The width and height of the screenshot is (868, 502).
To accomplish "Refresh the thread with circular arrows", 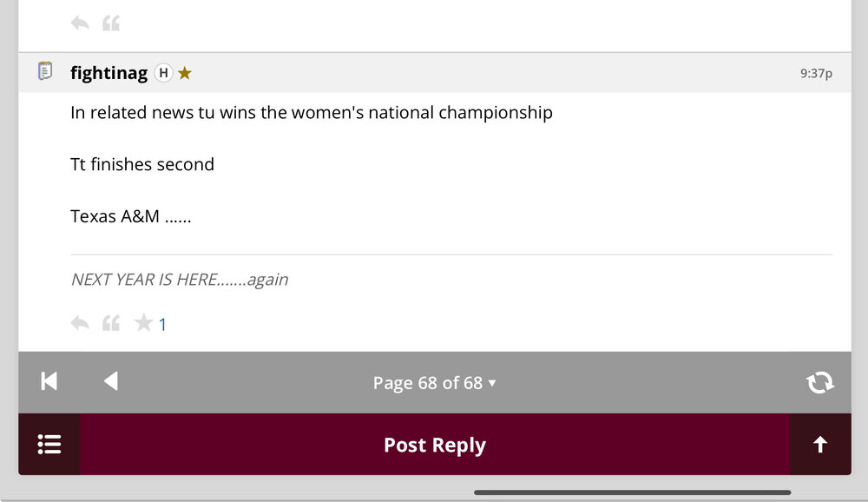I will pos(819,382).
